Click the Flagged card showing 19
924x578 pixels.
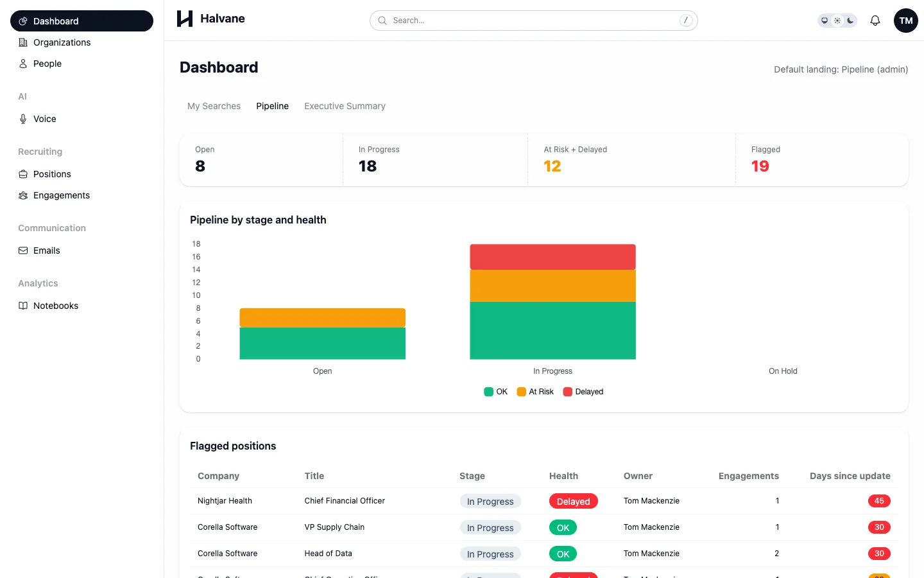point(822,160)
